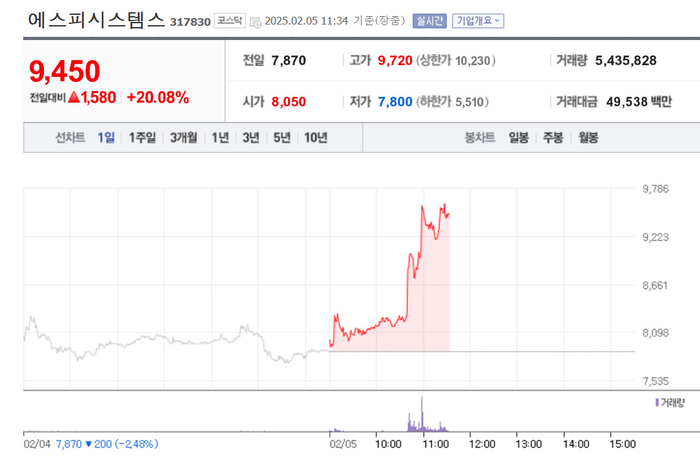
Task: Click the stock name 에스피시스템스
Action: tap(96, 20)
